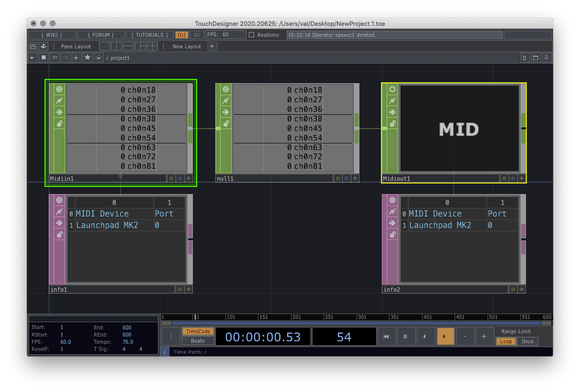
Task: Open the WIKI link
Action: (x=52, y=35)
